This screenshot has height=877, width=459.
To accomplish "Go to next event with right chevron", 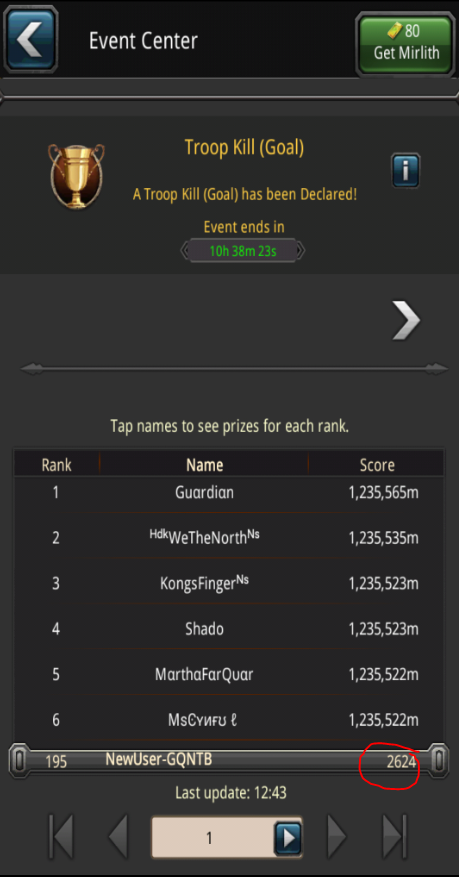I will pos(405,320).
